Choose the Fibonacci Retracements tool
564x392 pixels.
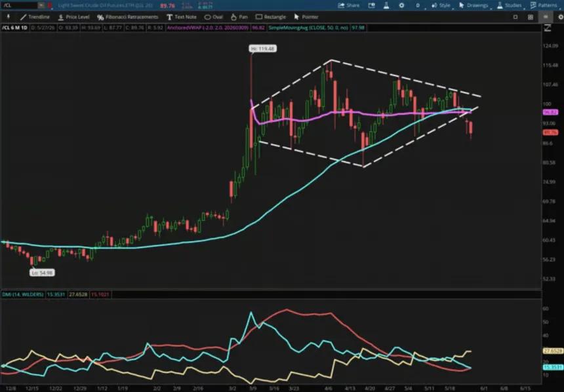click(x=128, y=17)
